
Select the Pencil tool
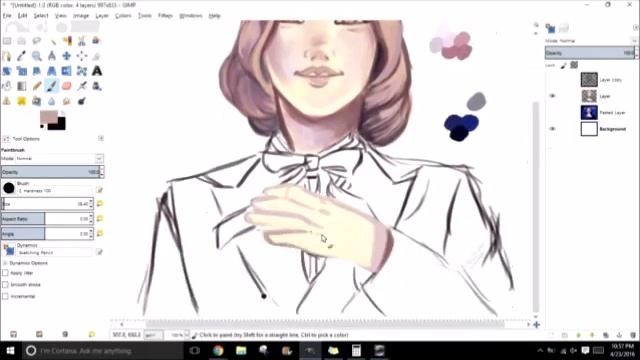[x=37, y=86]
